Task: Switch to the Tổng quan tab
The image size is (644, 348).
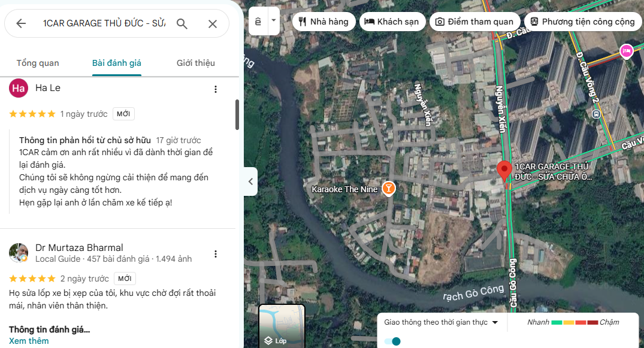Action: [x=38, y=63]
